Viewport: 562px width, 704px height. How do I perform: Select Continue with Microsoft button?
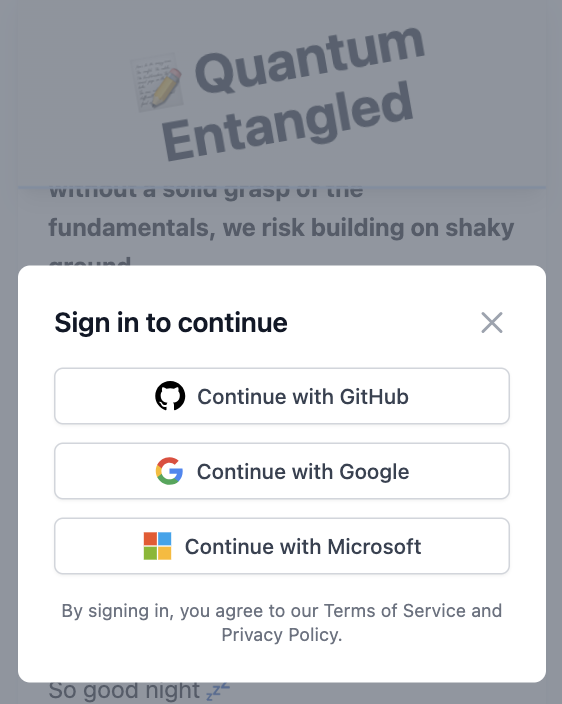(282, 546)
